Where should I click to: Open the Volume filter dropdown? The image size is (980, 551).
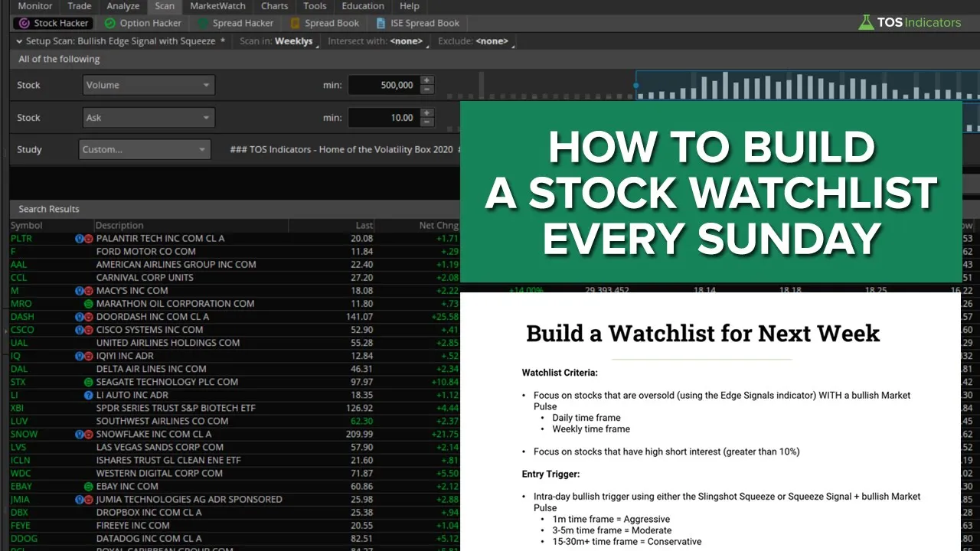coord(149,85)
